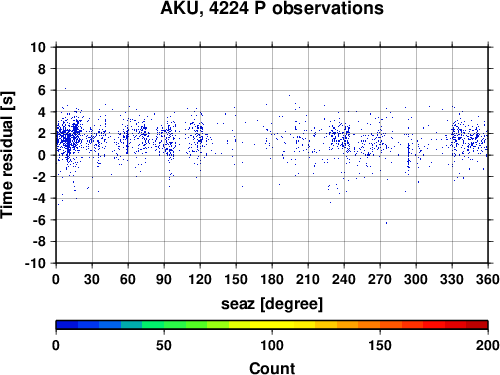Image resolution: width=500 pixels, height=375 pixels.
Task: Click the x-axis tick label 180
Action: pyautogui.click(x=272, y=279)
